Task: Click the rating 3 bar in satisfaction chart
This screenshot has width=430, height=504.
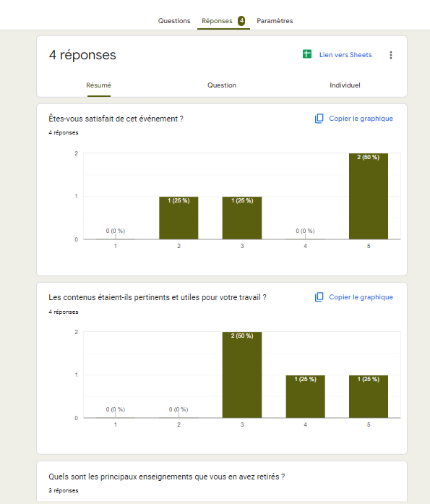Action: tap(242, 218)
